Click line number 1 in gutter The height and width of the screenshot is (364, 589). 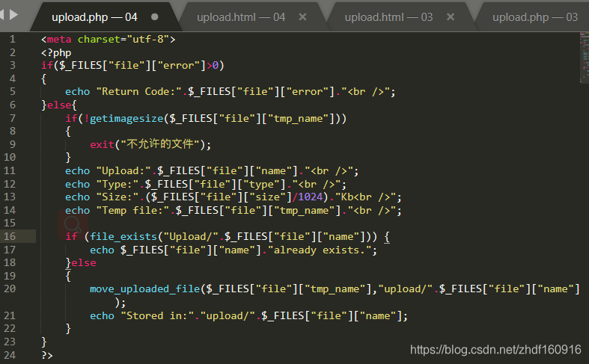click(x=12, y=38)
